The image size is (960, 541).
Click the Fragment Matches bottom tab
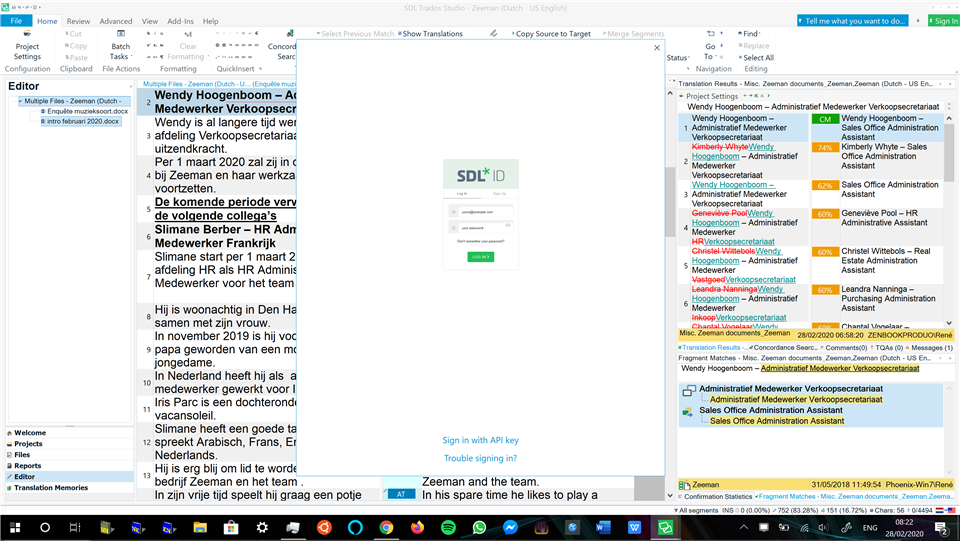point(854,496)
